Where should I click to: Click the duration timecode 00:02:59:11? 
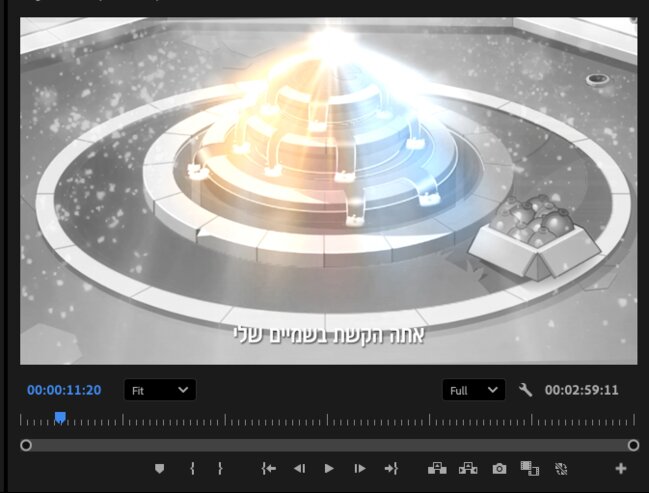582,390
